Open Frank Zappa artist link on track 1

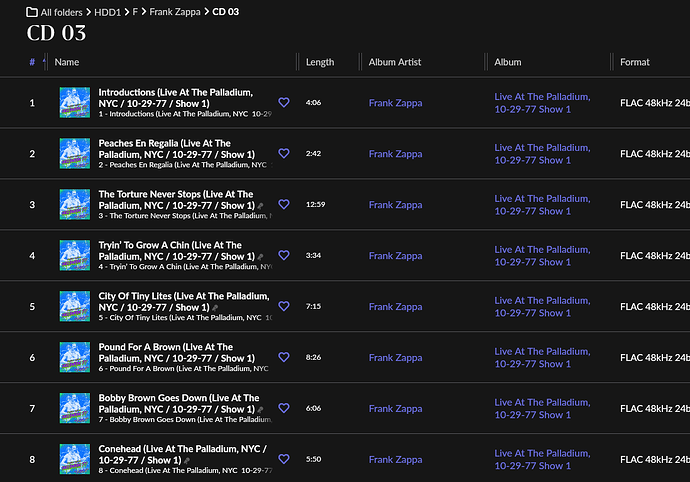(395, 103)
